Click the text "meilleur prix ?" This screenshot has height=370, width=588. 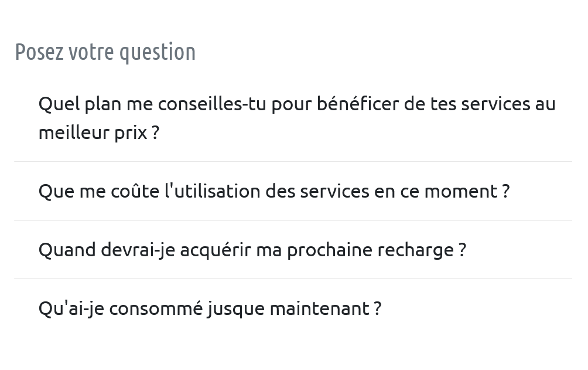(x=98, y=133)
